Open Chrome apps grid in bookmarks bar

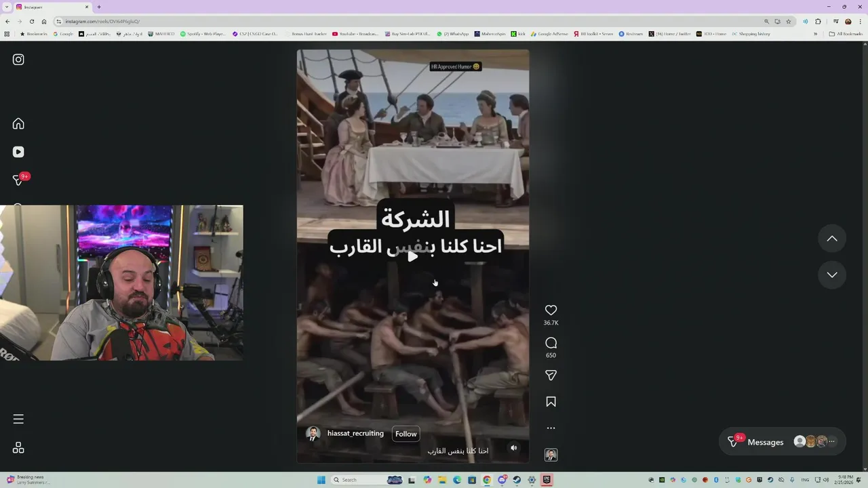[7, 34]
